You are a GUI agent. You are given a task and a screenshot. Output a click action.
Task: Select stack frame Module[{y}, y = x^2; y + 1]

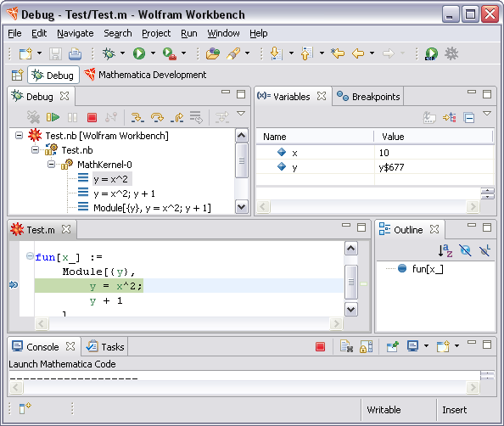[152, 208]
